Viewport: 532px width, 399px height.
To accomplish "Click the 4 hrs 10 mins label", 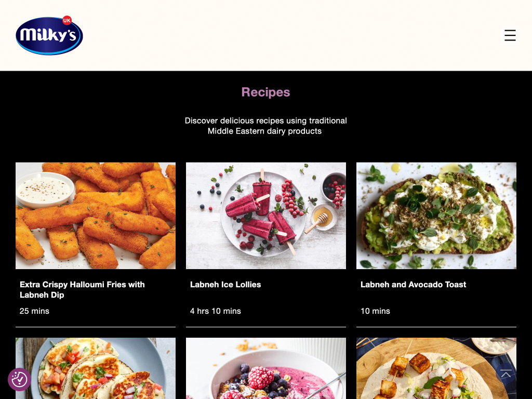I will [x=216, y=311].
